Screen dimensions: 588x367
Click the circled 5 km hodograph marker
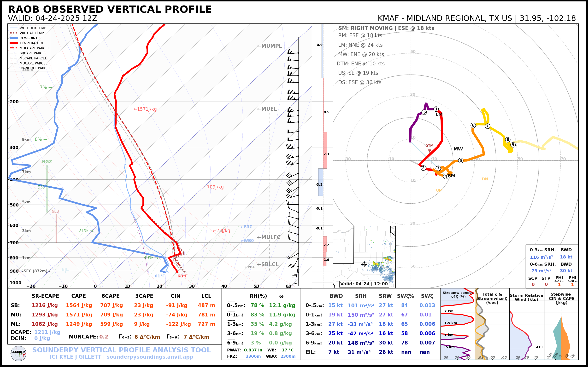[460, 161]
